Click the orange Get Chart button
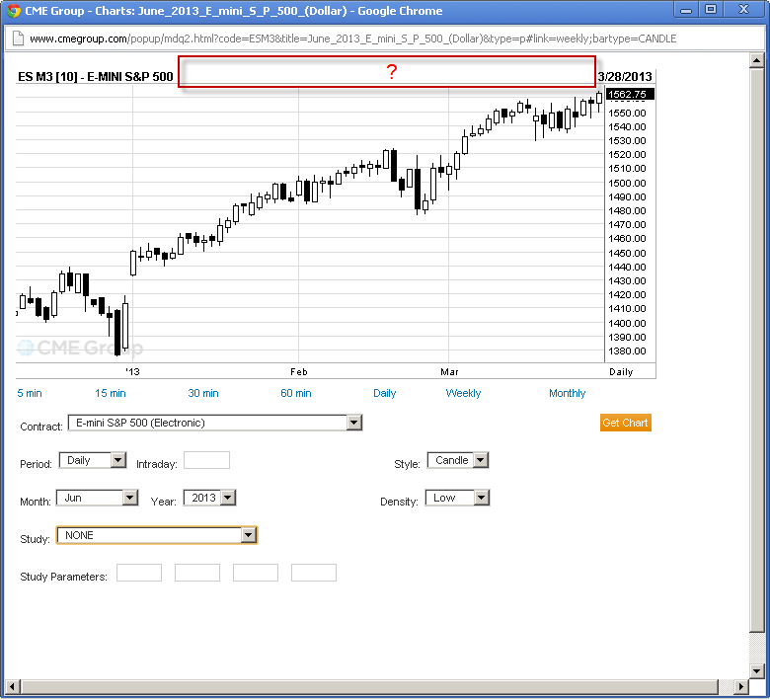Screen dimensions: 770x700 [625, 423]
